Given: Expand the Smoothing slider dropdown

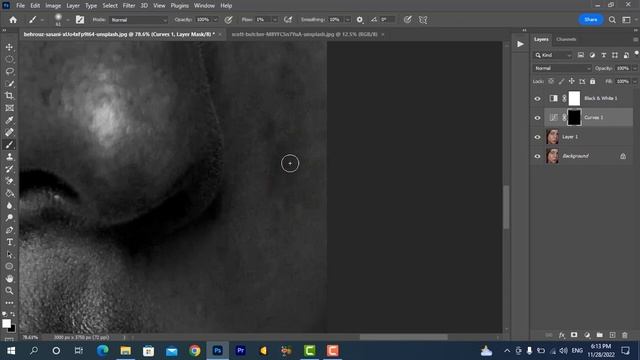Looking at the screenshot, I should [x=348, y=20].
